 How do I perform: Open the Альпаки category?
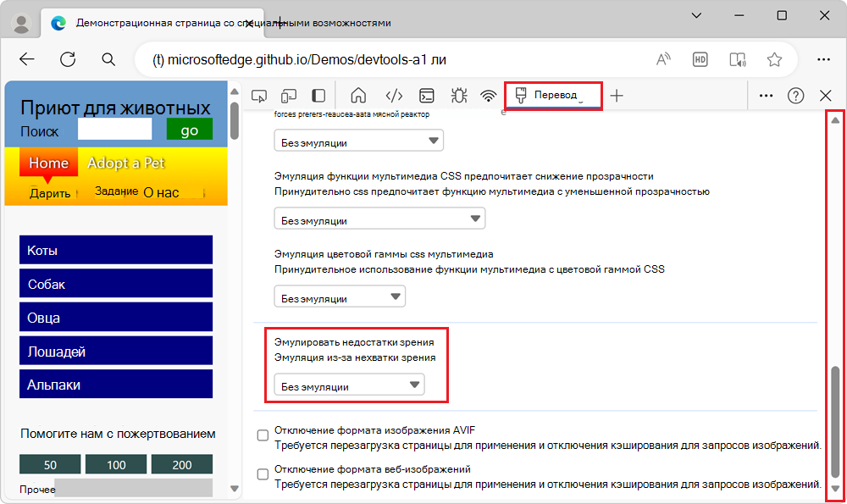[116, 384]
